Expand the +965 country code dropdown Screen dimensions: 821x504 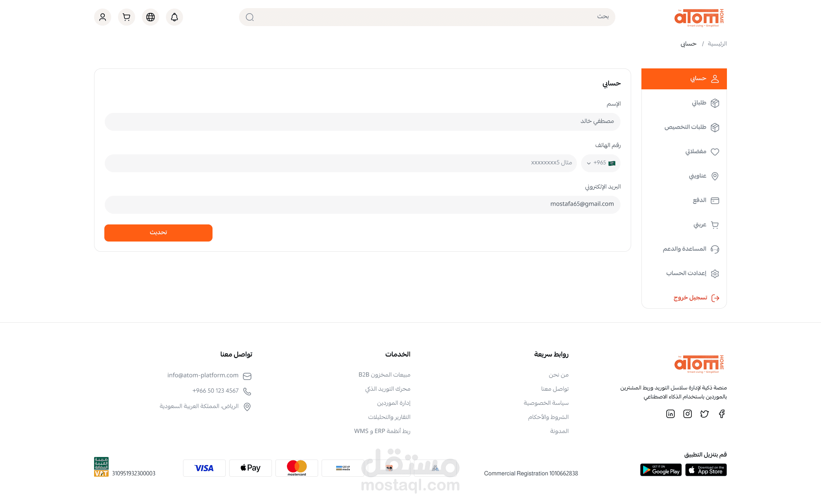600,163
